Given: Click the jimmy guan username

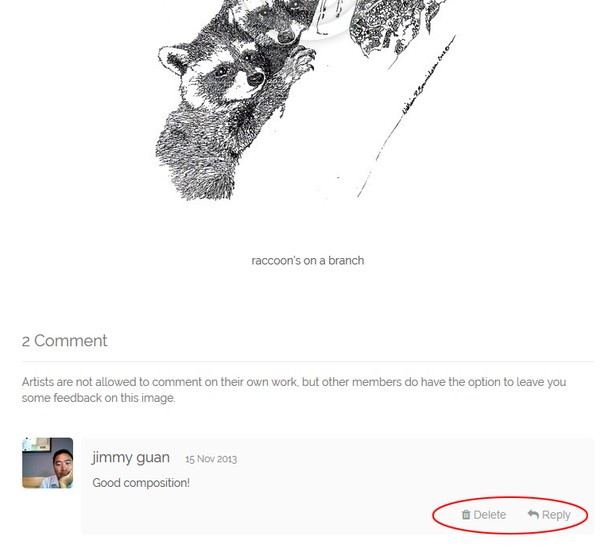Looking at the screenshot, I should click(x=130, y=458).
